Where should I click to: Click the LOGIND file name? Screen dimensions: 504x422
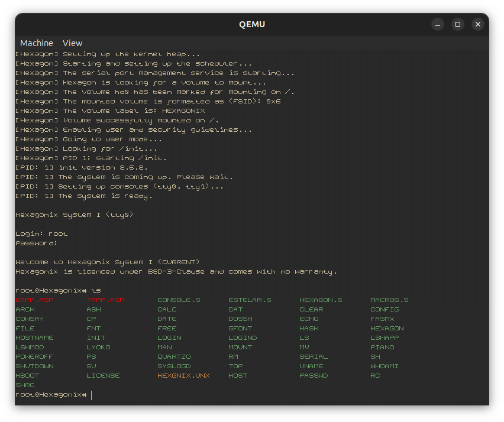pyautogui.click(x=243, y=338)
